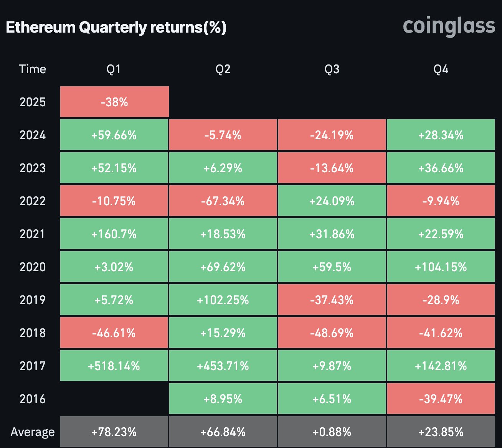Click the 2025 Q1 cell showing -38%
The image size is (502, 448).
[x=114, y=102]
